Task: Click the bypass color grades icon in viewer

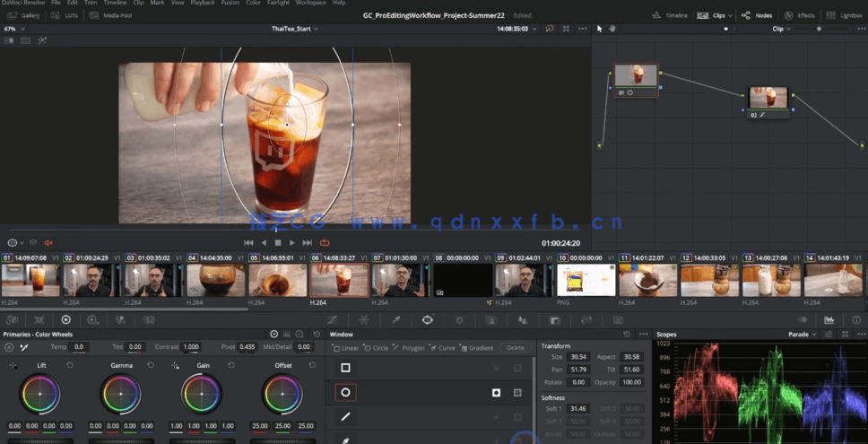Action: coord(549,29)
